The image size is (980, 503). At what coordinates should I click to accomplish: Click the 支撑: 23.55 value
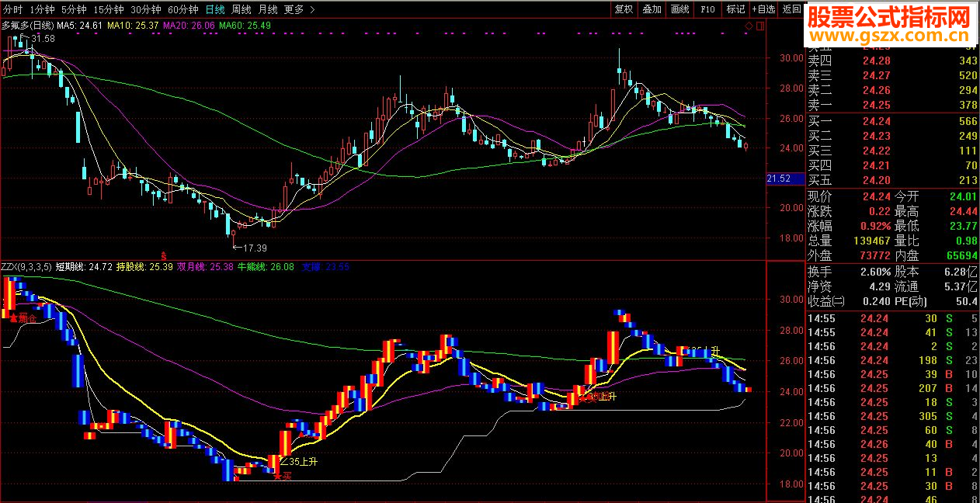point(325,267)
